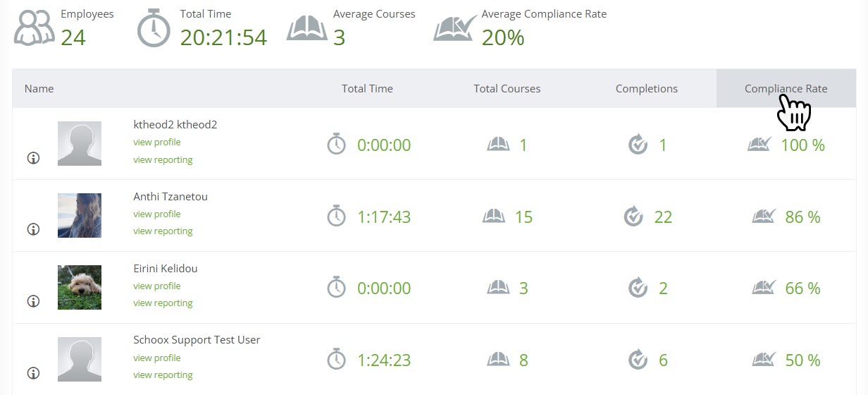Sort table by Compliance Rate column
The width and height of the screenshot is (868, 395).
point(786,89)
